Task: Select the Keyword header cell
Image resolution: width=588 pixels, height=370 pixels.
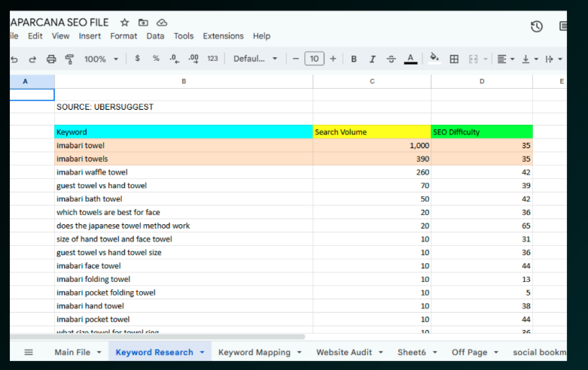Action: 184,132
